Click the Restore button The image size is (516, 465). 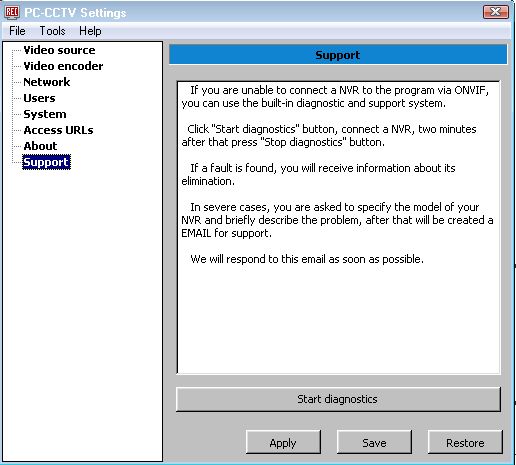coord(465,442)
